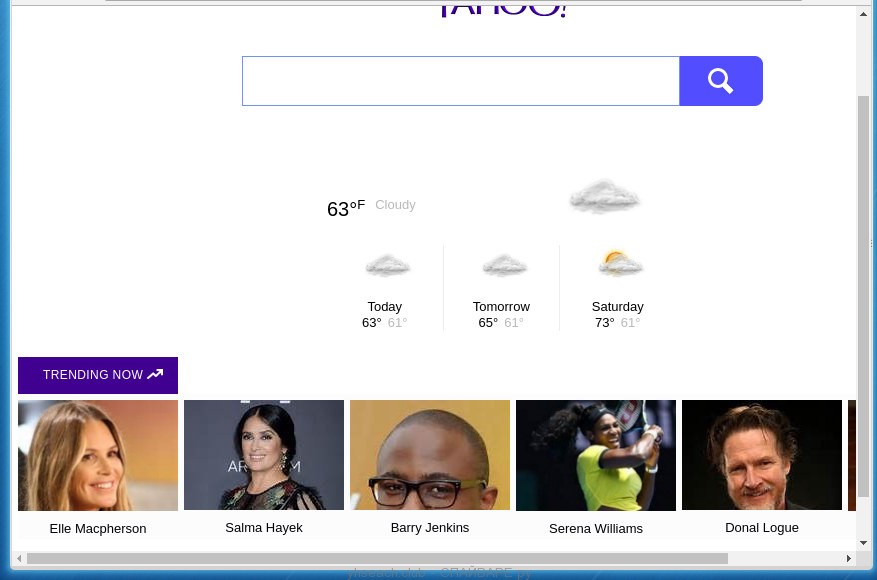Image resolution: width=877 pixels, height=580 pixels.
Task: Click the vertical scrollbar up arrow
Action: (x=864, y=14)
